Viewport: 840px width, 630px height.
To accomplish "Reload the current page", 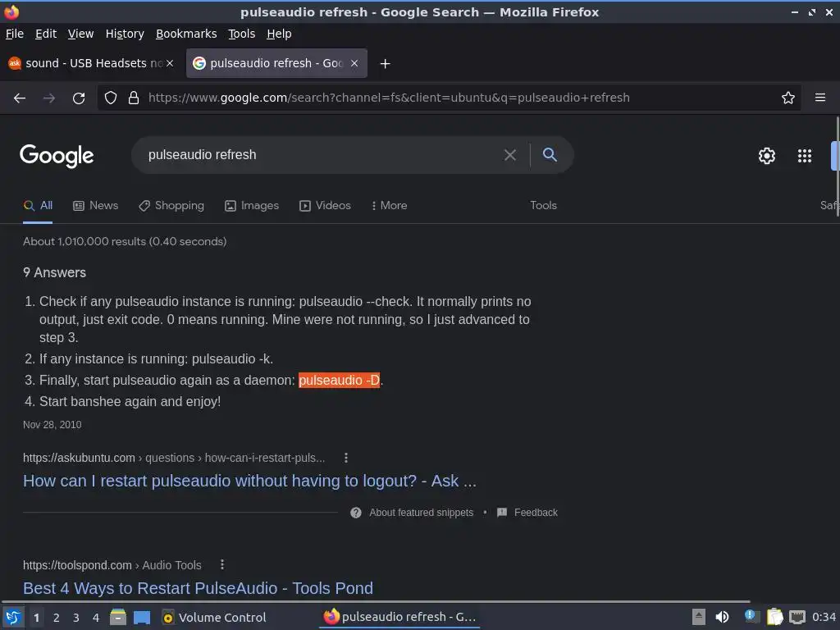I will (79, 98).
